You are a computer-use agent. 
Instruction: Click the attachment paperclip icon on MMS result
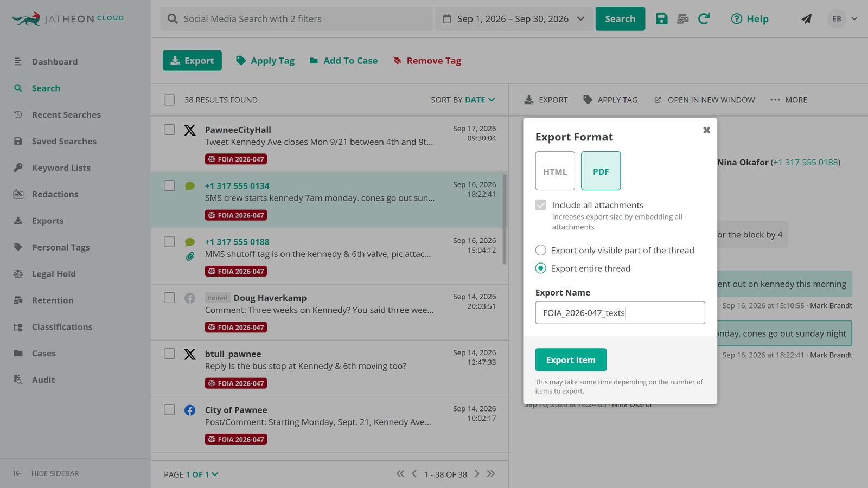coord(190,256)
